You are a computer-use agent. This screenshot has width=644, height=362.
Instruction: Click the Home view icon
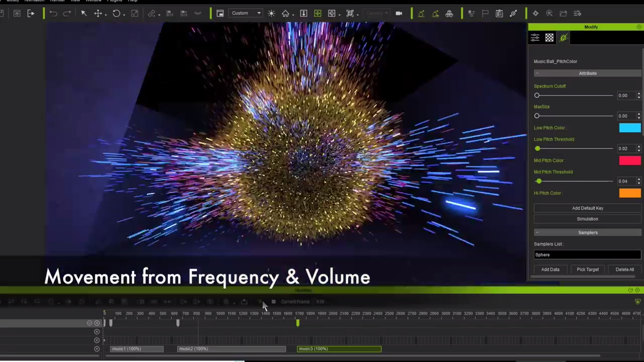[285, 14]
